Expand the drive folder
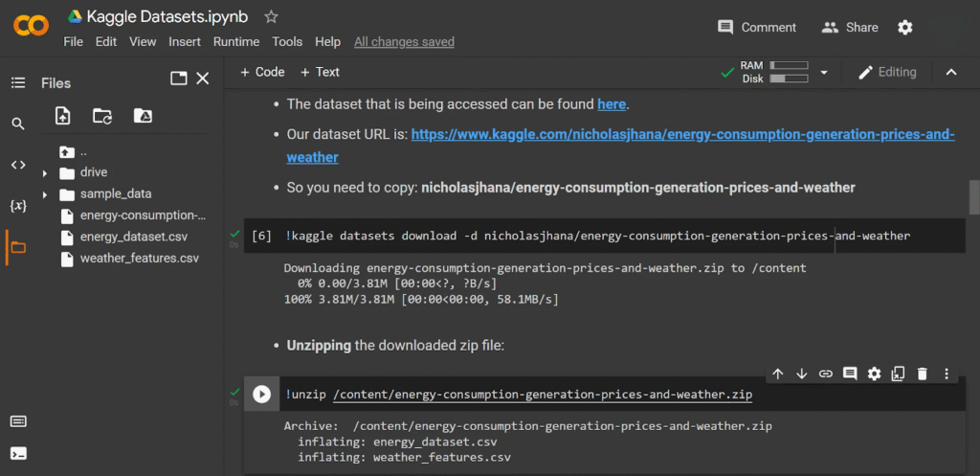The image size is (980, 476). [44, 172]
